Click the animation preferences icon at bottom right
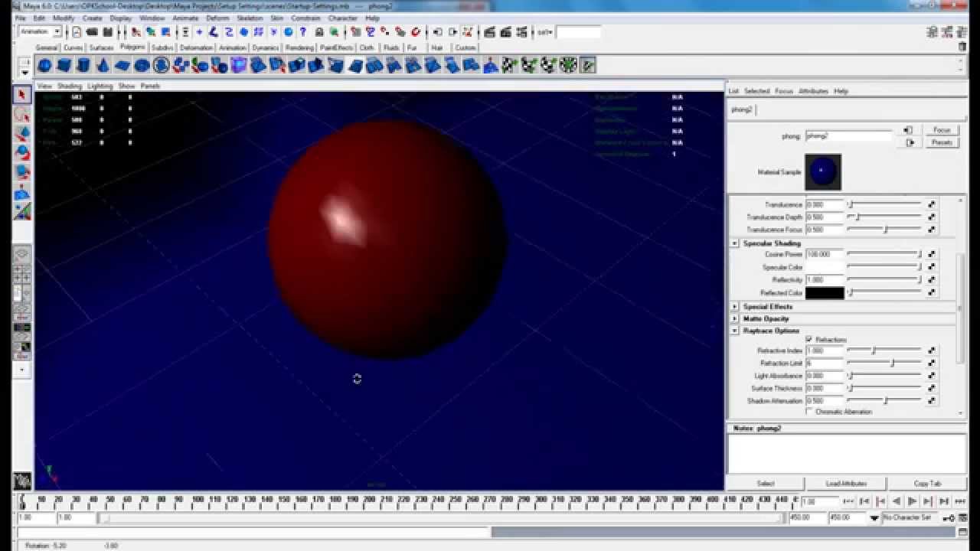Screen dimensions: 980x551 [x=962, y=518]
